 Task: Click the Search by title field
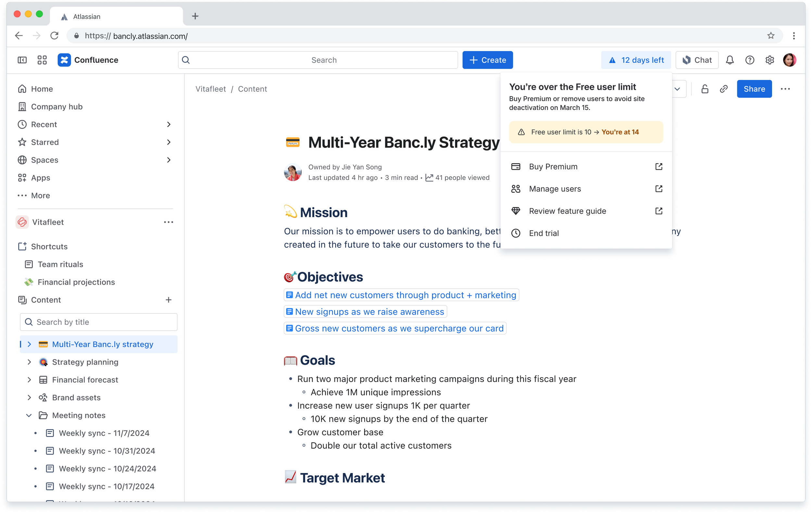tap(98, 322)
